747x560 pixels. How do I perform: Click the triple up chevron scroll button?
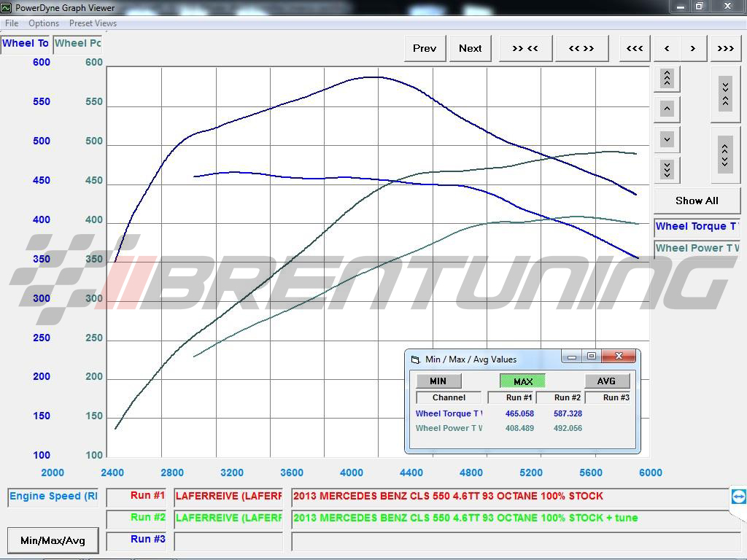pyautogui.click(x=667, y=78)
